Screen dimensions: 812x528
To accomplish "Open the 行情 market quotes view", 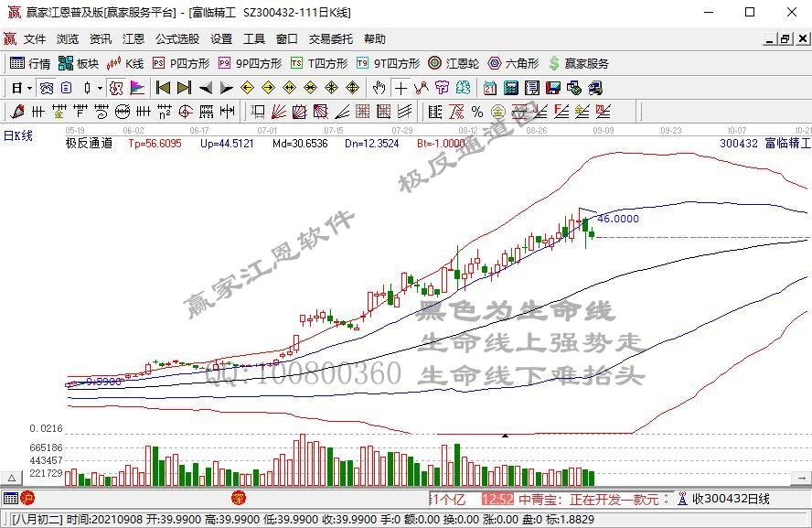I will [x=30, y=63].
